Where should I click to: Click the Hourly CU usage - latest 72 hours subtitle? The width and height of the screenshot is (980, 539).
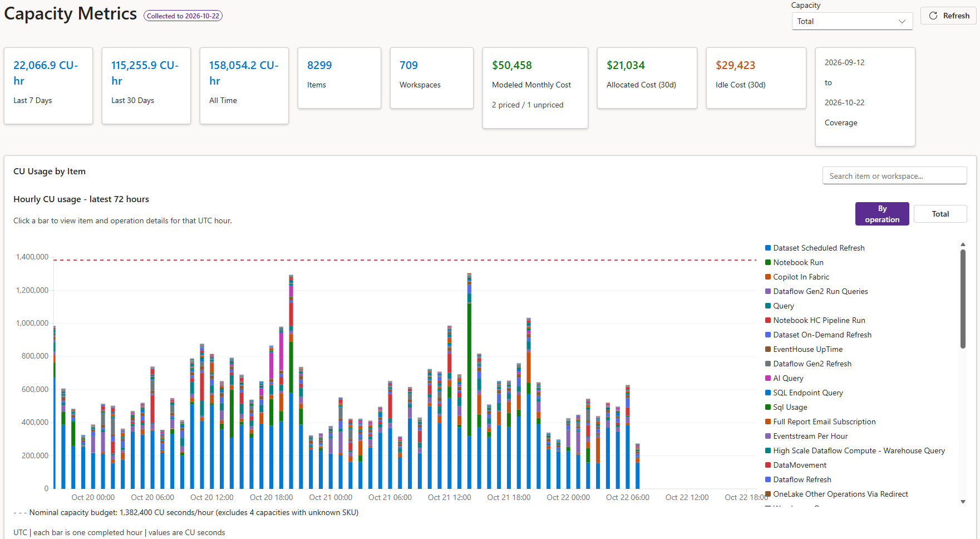point(81,199)
